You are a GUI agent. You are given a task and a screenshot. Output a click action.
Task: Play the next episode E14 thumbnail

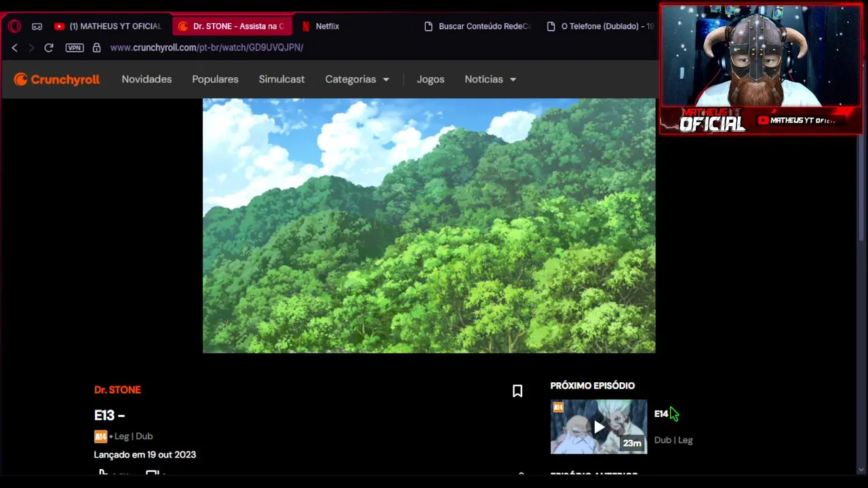599,426
